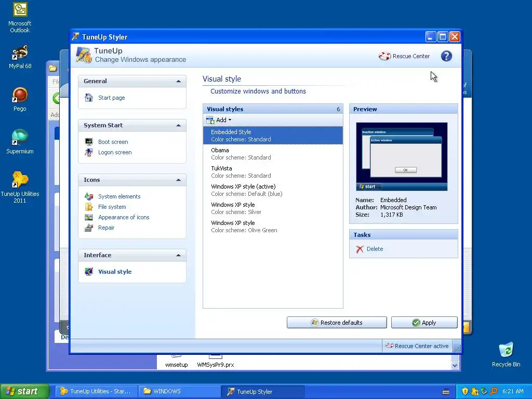Click the Repair icon in sidebar
Image resolution: width=532 pixels, height=399 pixels.
pyautogui.click(x=88, y=228)
